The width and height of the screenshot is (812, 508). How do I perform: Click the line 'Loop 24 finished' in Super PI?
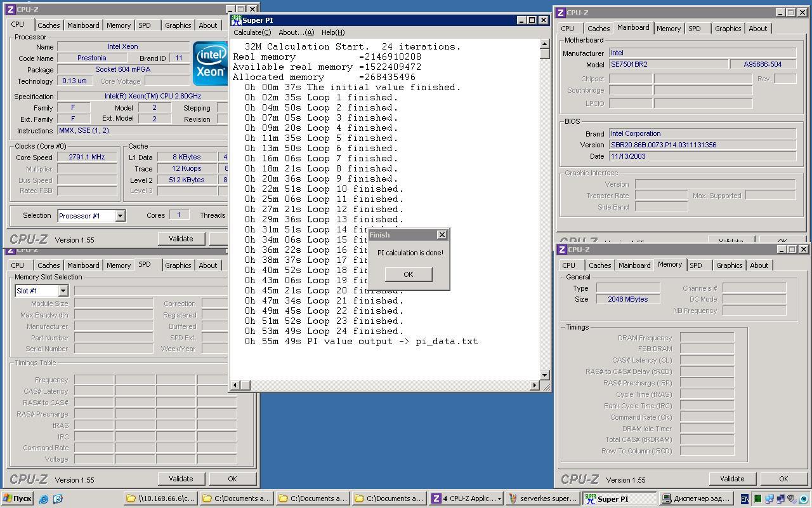tap(324, 331)
